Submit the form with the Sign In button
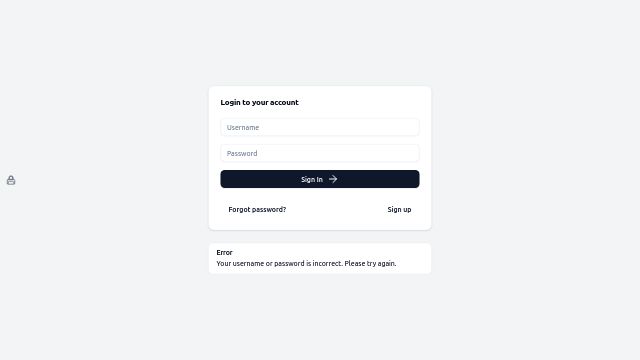Image resolution: width=640 pixels, height=360 pixels. pyautogui.click(x=320, y=179)
